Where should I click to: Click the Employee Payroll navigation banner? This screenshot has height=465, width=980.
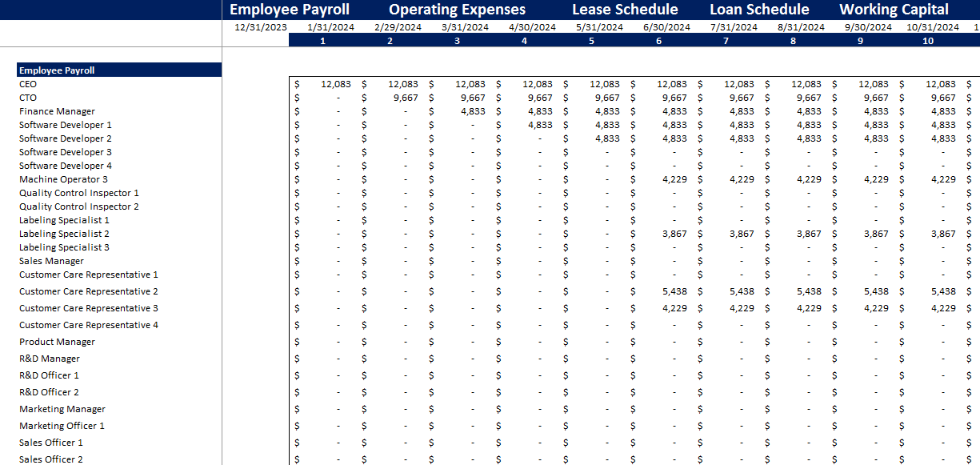click(x=290, y=9)
